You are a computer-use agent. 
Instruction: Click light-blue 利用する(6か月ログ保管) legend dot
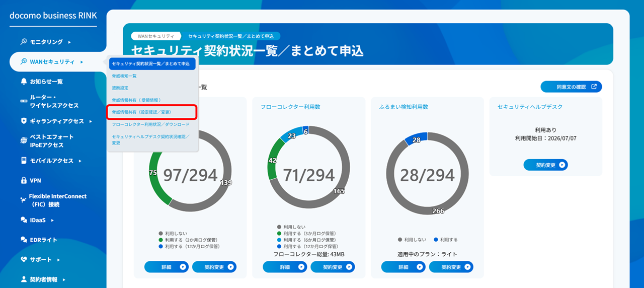coord(279,240)
